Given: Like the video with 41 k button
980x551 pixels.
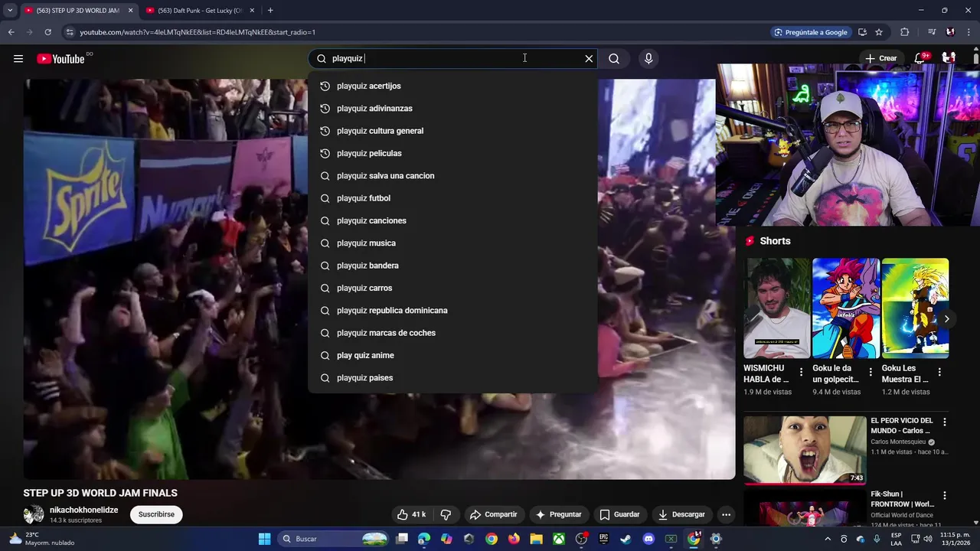Looking at the screenshot, I should (x=410, y=514).
